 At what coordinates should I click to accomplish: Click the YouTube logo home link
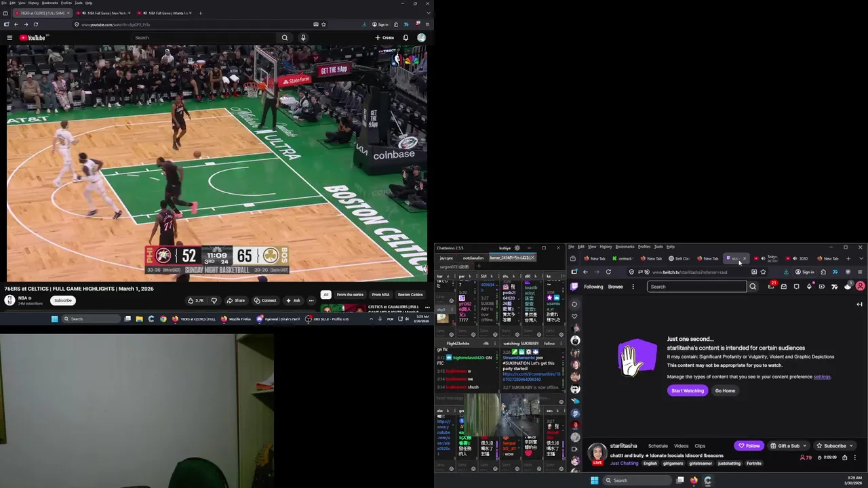click(32, 38)
